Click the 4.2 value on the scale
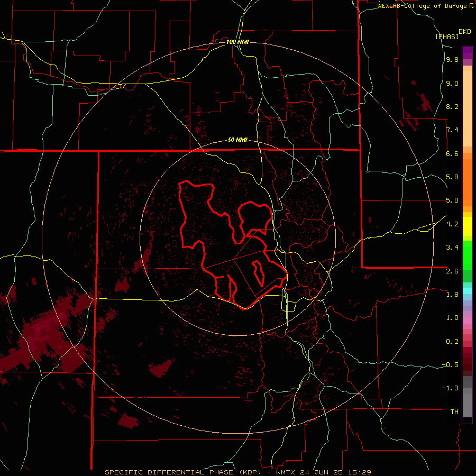 point(452,224)
